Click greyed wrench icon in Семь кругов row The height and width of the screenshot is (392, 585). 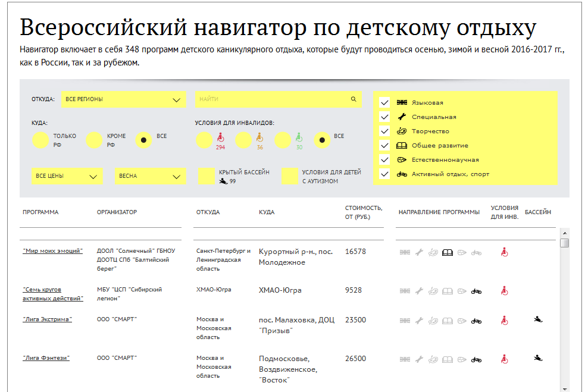(x=419, y=291)
